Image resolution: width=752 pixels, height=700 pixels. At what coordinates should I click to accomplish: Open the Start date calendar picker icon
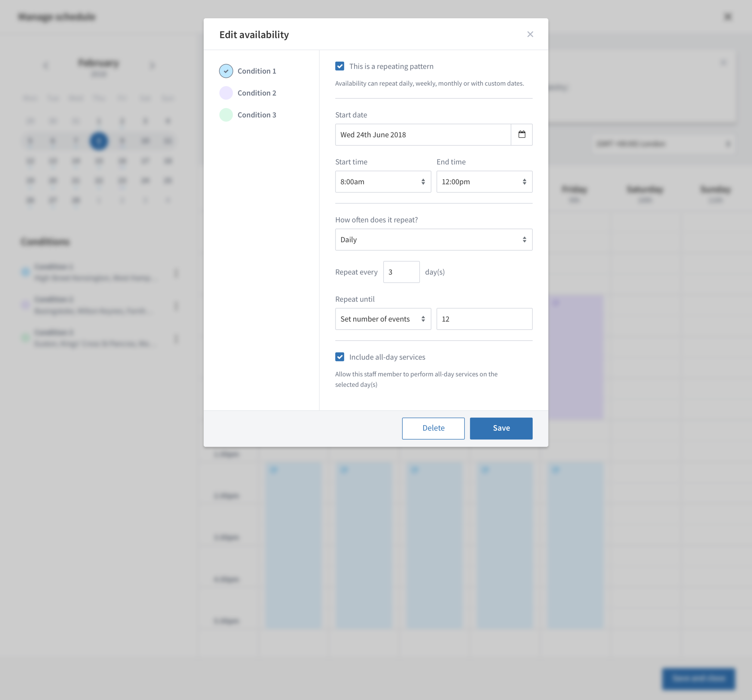(x=521, y=135)
